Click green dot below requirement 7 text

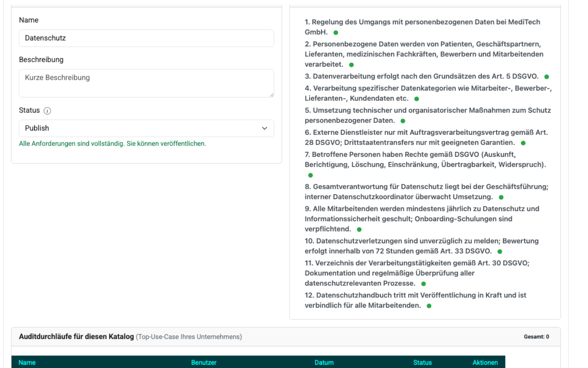[x=311, y=175]
